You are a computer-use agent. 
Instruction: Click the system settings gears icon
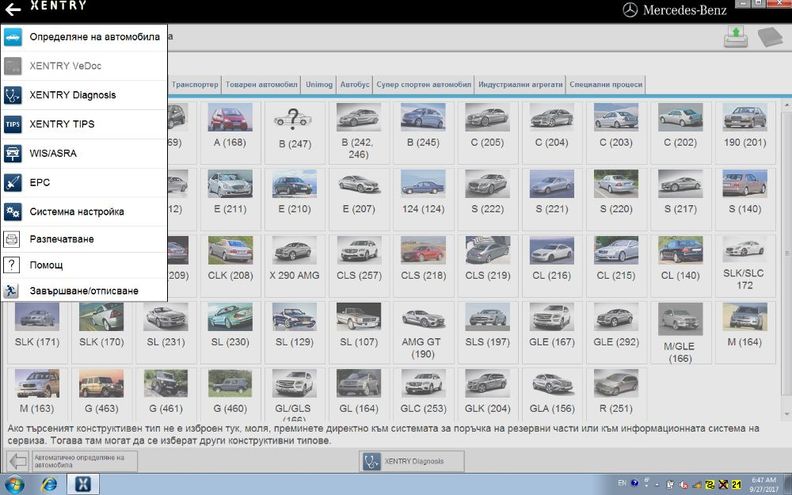click(13, 212)
